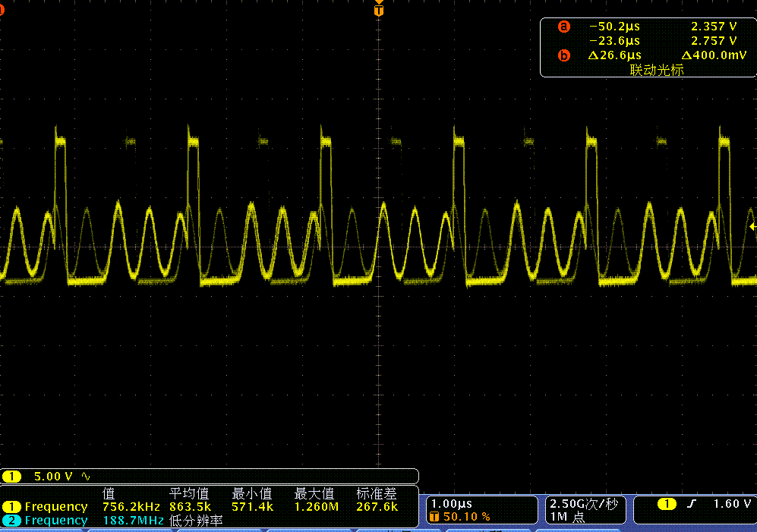Viewport: 757px width, 532px height.
Task: Click the rising edge trigger slope icon
Action: [x=692, y=504]
